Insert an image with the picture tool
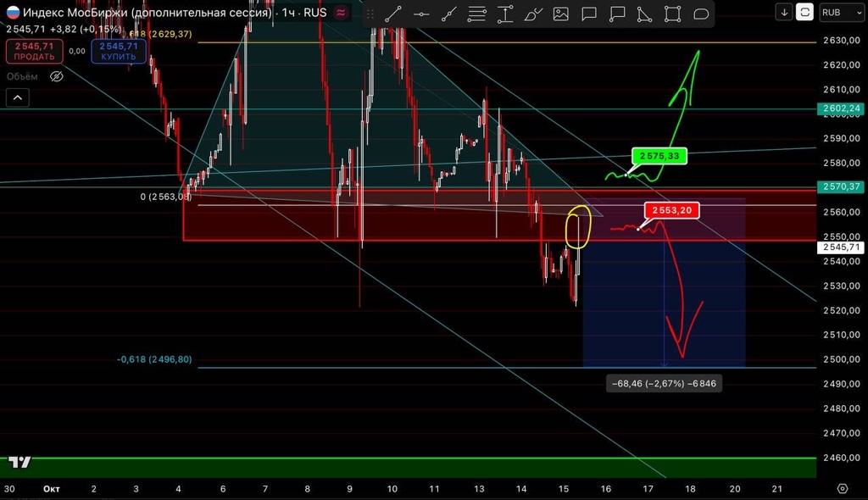 pos(561,14)
